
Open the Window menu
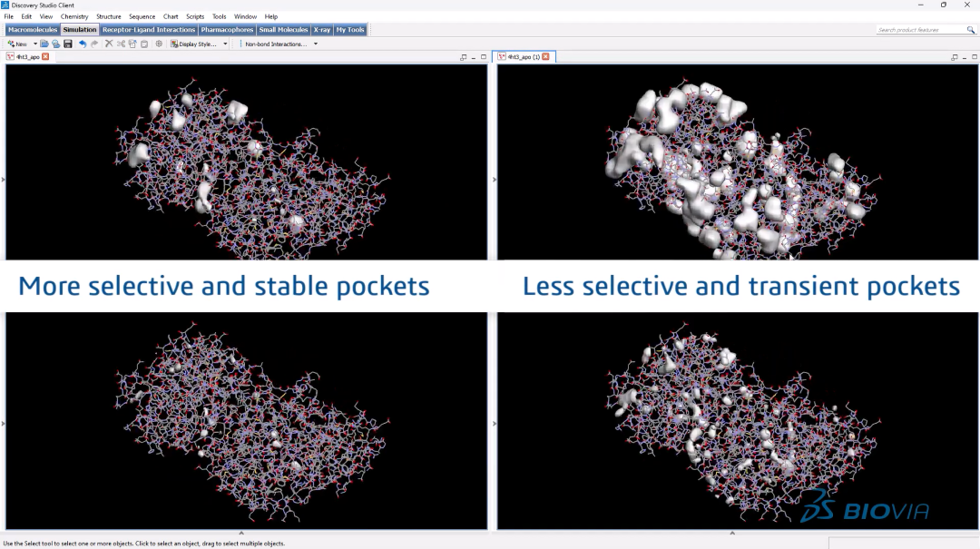(x=245, y=16)
